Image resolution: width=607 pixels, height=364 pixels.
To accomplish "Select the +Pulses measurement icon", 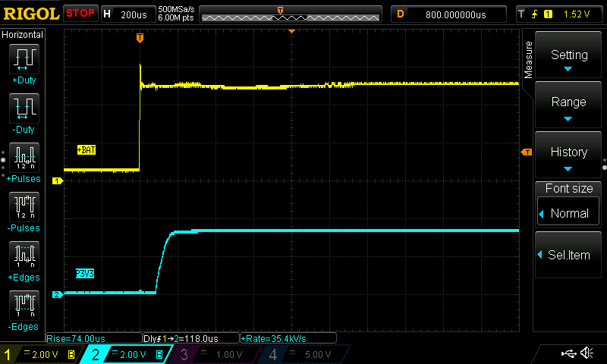I will [24, 158].
